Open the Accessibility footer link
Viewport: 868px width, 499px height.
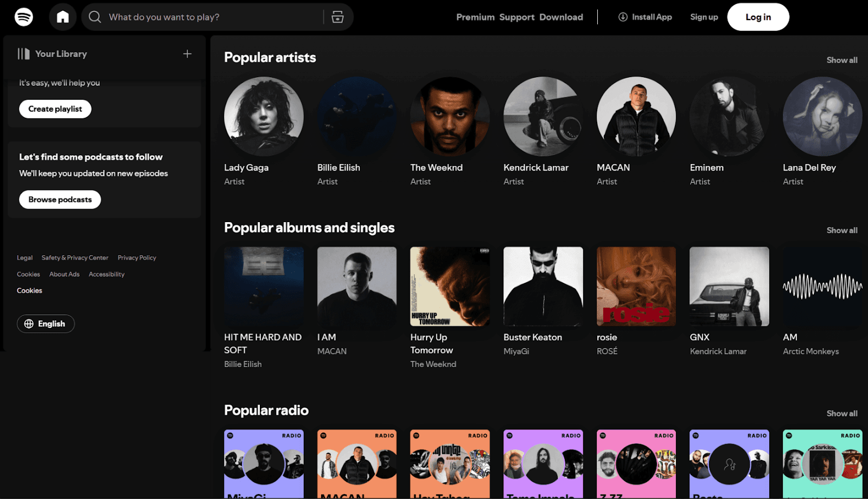107,274
